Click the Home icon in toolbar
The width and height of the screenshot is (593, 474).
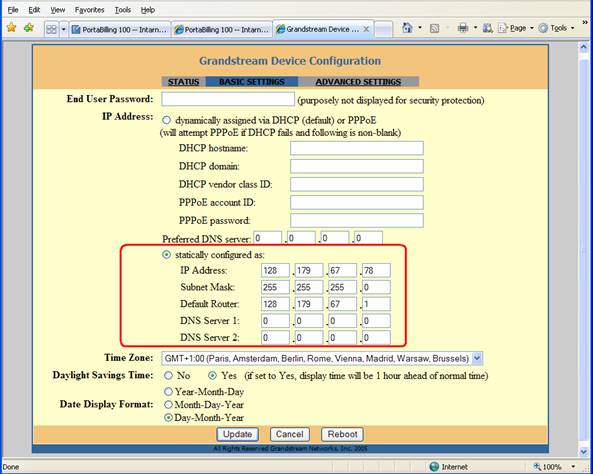coord(407,28)
